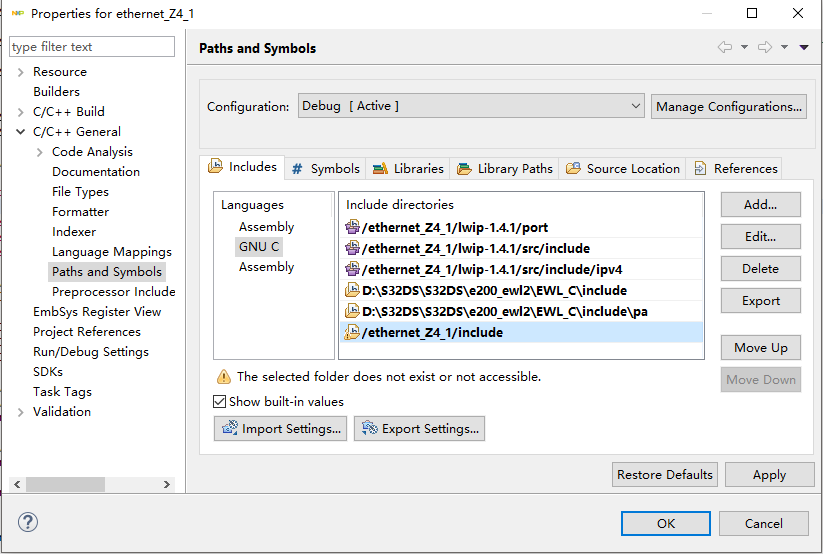The width and height of the screenshot is (823, 554).
Task: Select Preprocessor Include tree item
Action: (113, 292)
